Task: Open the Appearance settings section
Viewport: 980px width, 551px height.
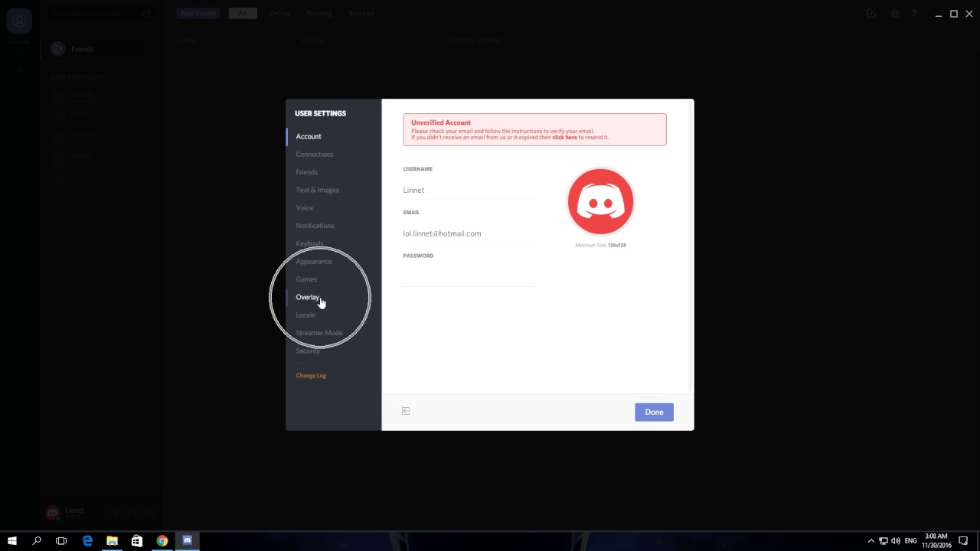Action: [313, 261]
